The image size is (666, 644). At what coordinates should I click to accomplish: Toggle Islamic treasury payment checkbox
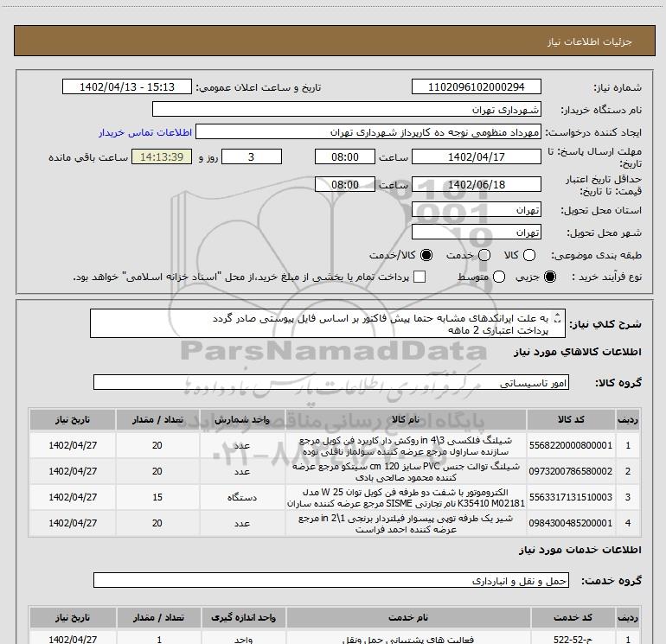click(419, 277)
